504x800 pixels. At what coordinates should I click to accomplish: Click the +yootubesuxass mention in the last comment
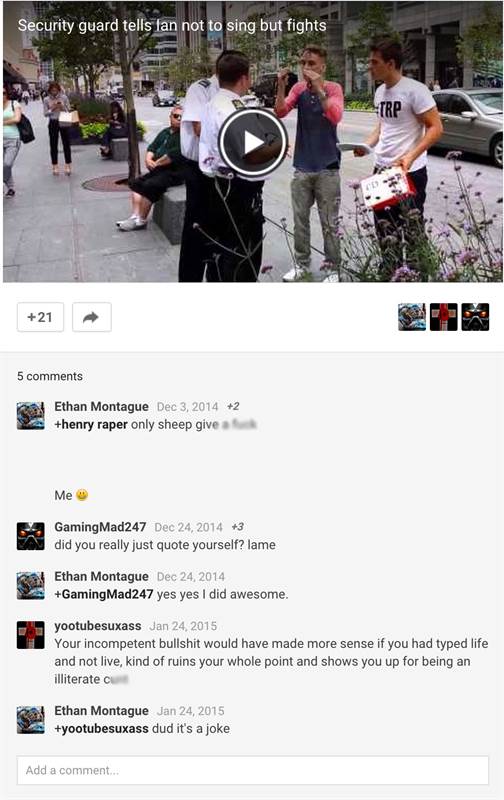(x=102, y=729)
